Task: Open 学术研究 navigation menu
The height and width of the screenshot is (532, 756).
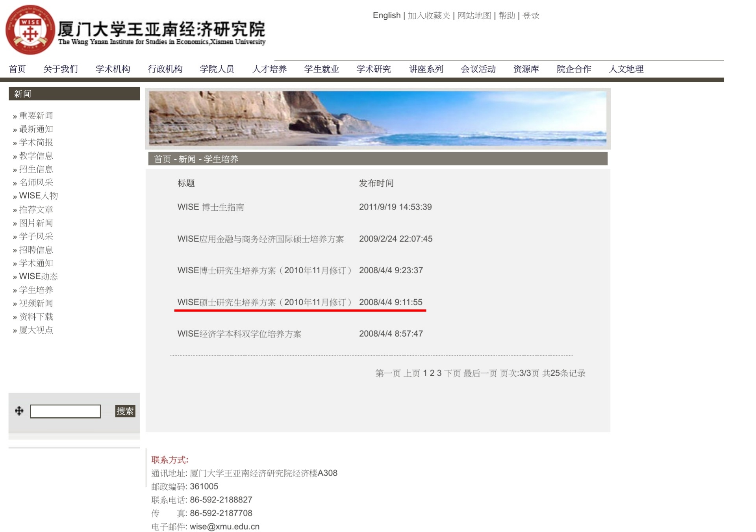Action: pyautogui.click(x=374, y=69)
